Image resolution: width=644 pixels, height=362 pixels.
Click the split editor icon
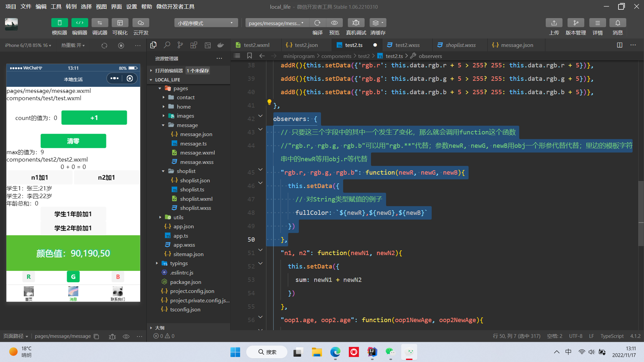pos(620,45)
